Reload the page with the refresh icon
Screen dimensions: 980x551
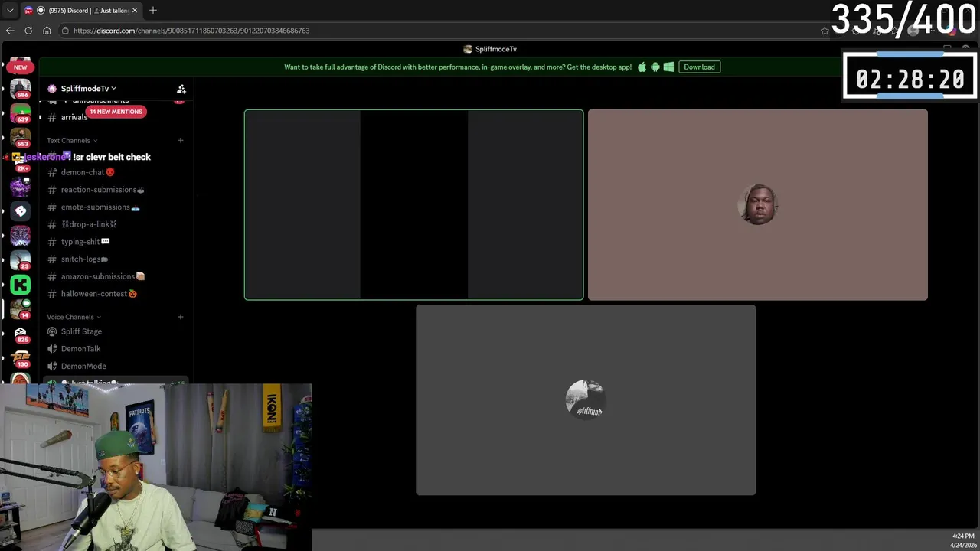(28, 31)
